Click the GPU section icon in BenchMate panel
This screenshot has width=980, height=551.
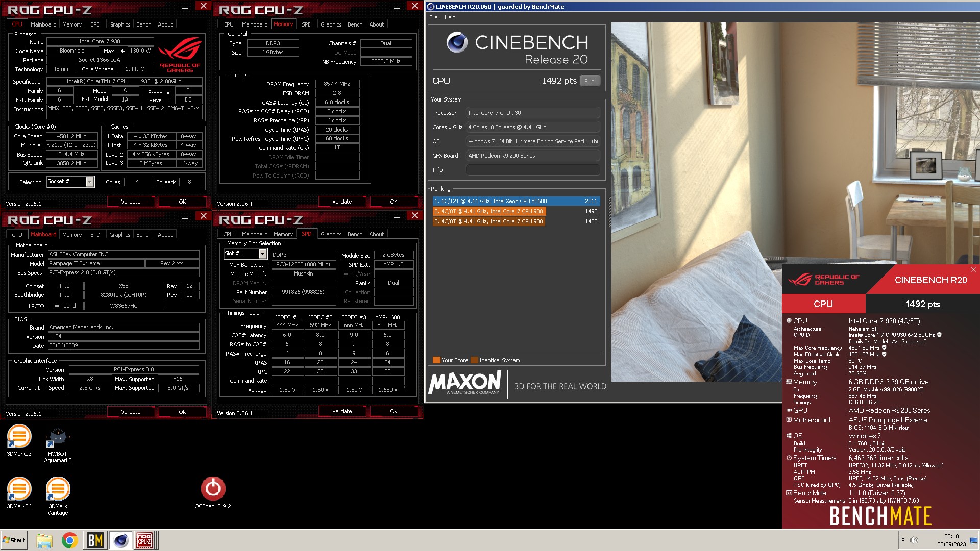789,410
